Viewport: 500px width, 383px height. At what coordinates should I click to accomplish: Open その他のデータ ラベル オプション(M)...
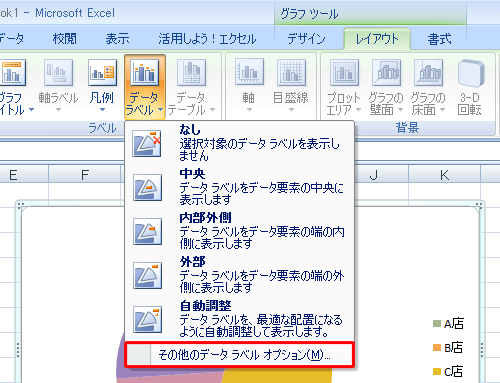point(239,355)
